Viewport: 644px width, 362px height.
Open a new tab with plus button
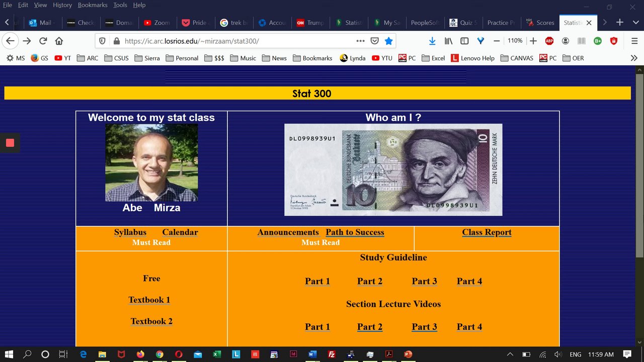pyautogui.click(x=620, y=23)
